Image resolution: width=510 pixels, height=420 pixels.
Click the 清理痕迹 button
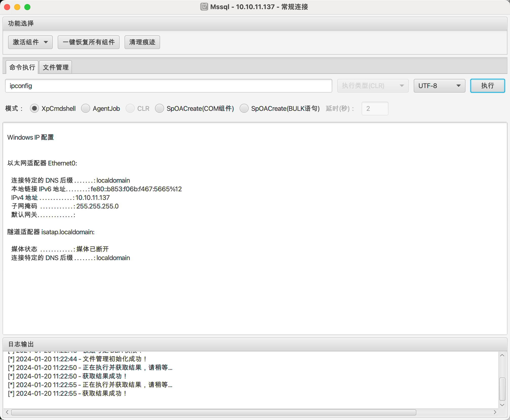[142, 42]
